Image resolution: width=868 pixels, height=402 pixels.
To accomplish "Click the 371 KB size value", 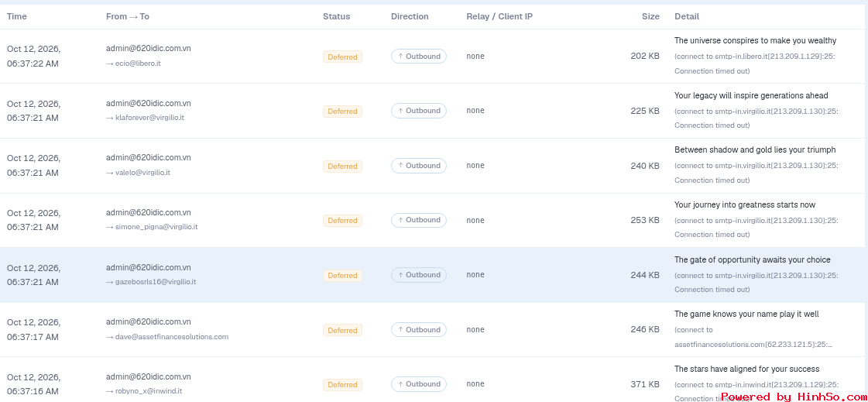I will (x=645, y=383).
